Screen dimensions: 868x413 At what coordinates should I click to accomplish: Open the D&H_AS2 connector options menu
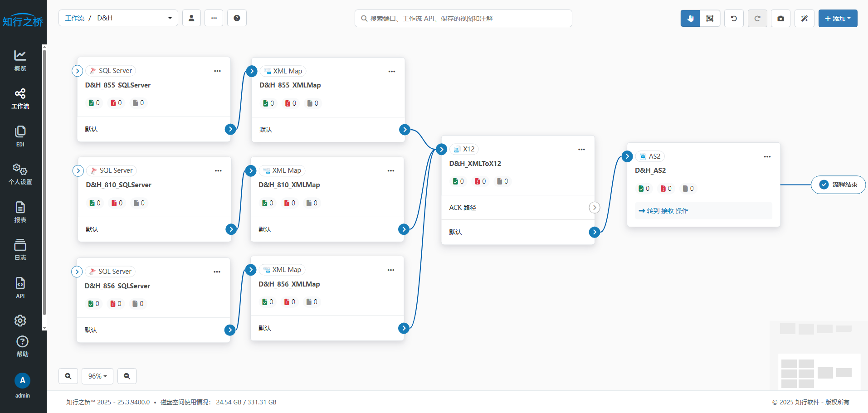click(767, 157)
